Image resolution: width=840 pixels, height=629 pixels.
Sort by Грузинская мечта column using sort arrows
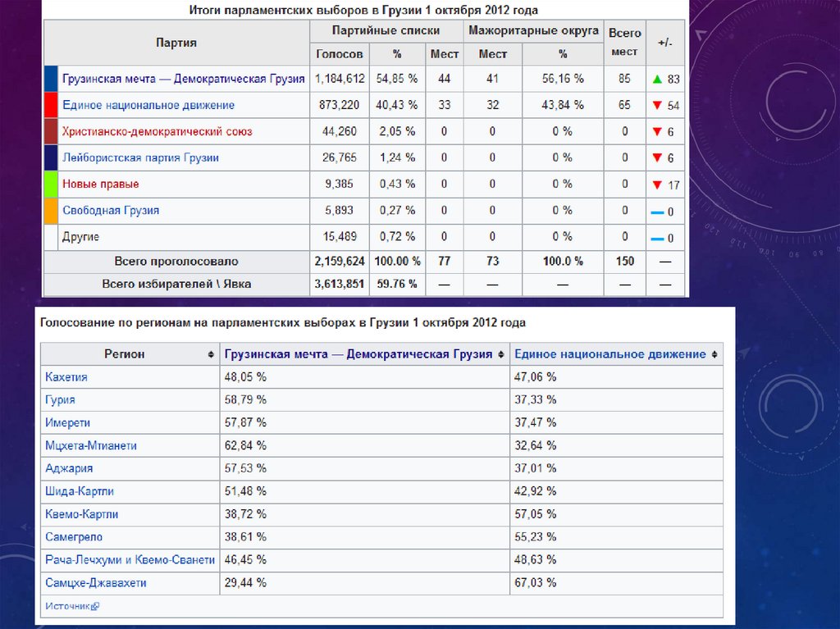500,354
